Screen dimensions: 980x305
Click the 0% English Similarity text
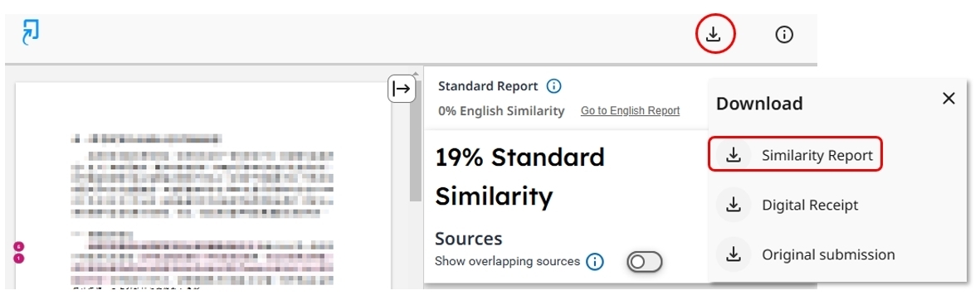click(501, 111)
